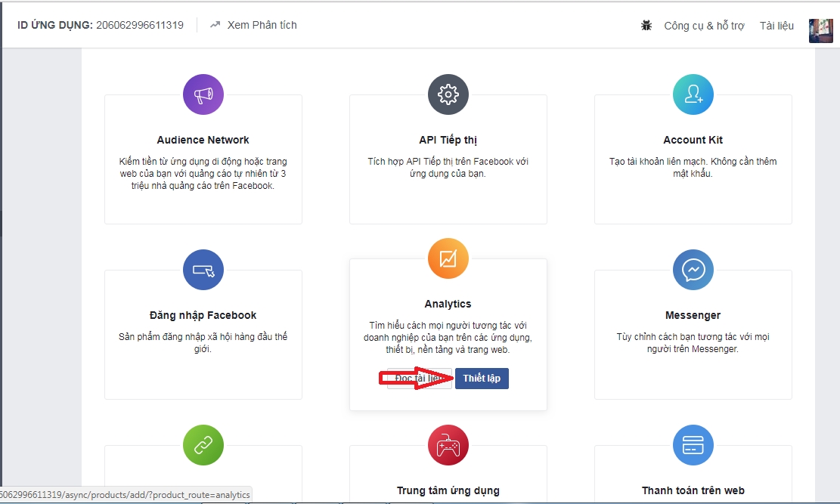Click the red game controller icon
Viewport: 840px width, 504px height.
coord(448,445)
